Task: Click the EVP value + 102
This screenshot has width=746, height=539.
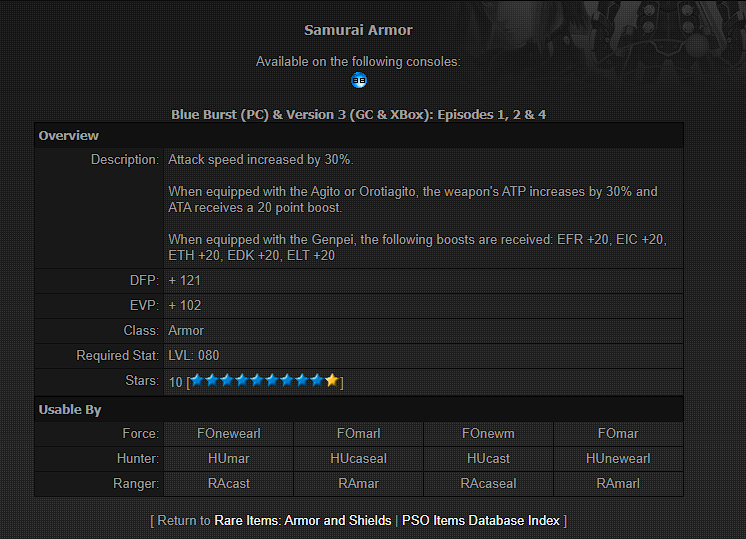Action: click(x=185, y=305)
